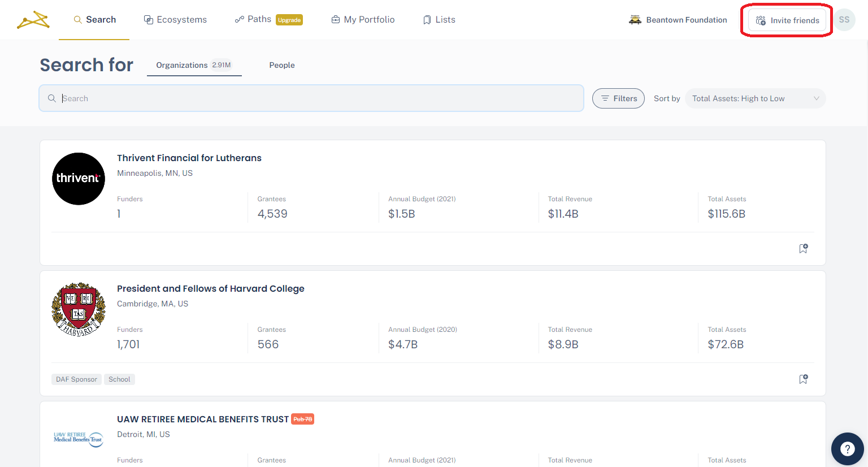Navigate to Lists
Screen dimensions: 868x467
(x=439, y=20)
